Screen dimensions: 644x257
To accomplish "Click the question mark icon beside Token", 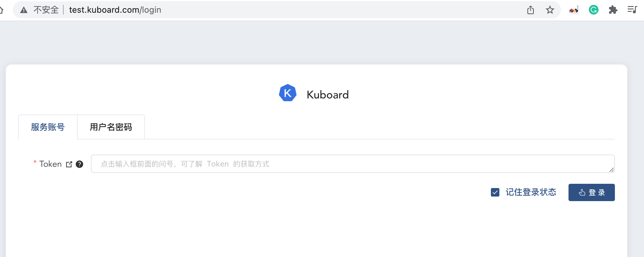I will click(79, 164).
